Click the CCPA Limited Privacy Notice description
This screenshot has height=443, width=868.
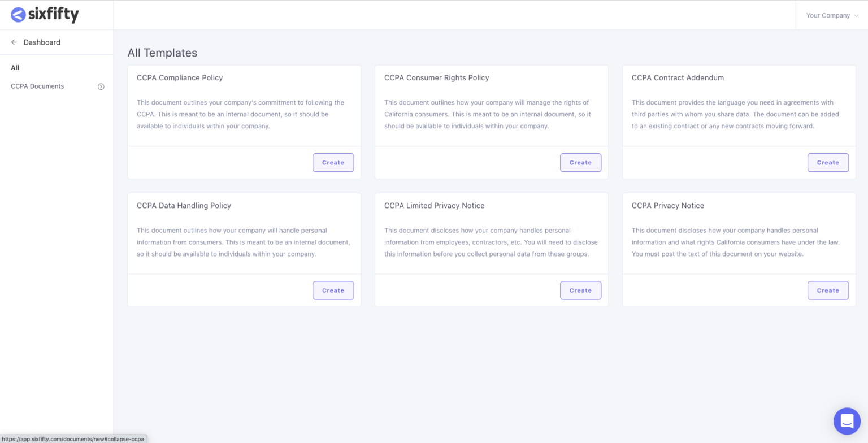(491, 242)
